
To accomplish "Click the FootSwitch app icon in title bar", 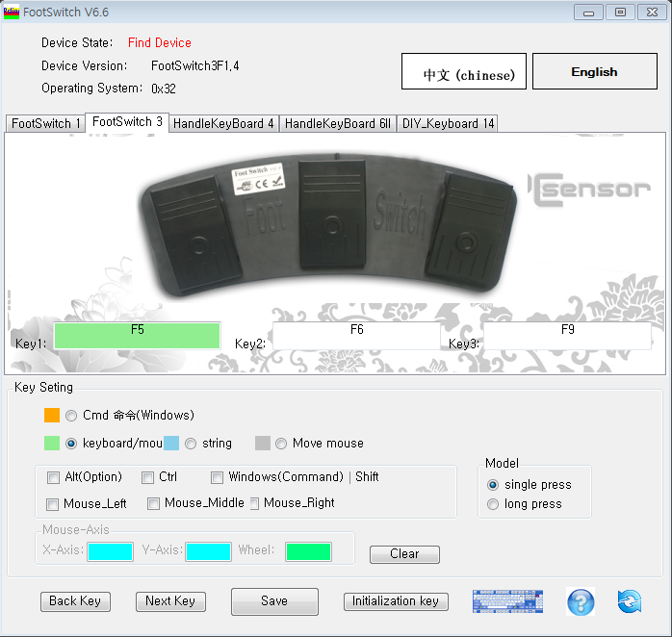I will (x=12, y=12).
